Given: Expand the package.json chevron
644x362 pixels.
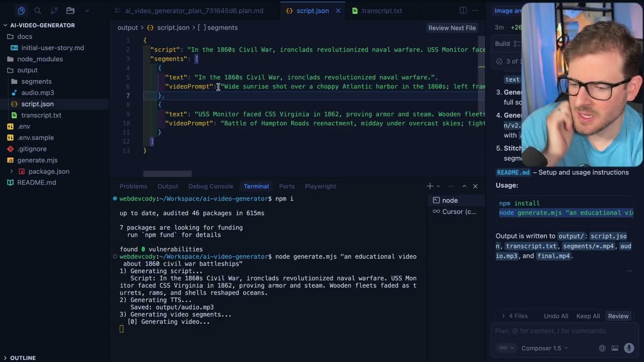Looking at the screenshot, I should tap(12, 171).
